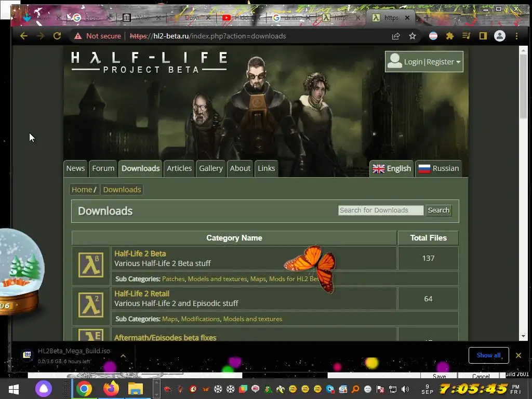Open the About tab
This screenshot has width=532, height=399.
tap(240, 168)
